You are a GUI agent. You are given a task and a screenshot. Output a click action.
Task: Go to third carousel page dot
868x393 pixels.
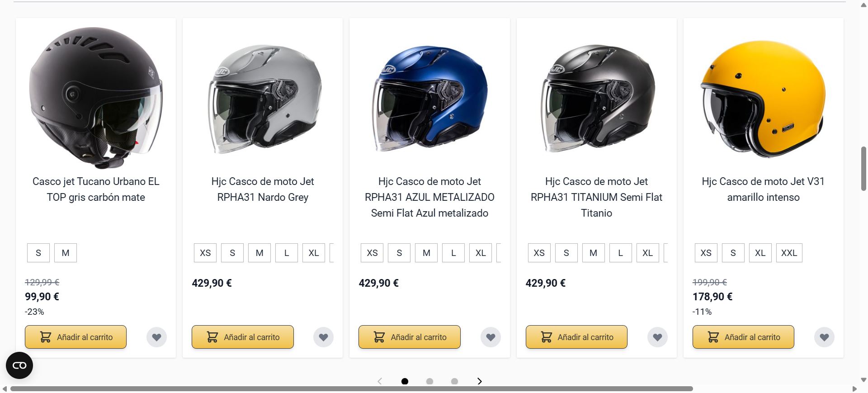pos(454,381)
